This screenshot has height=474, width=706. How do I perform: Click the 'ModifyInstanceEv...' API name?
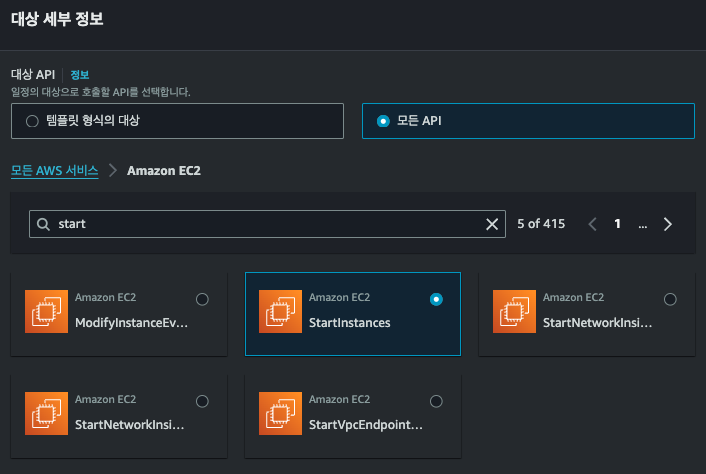(x=131, y=323)
